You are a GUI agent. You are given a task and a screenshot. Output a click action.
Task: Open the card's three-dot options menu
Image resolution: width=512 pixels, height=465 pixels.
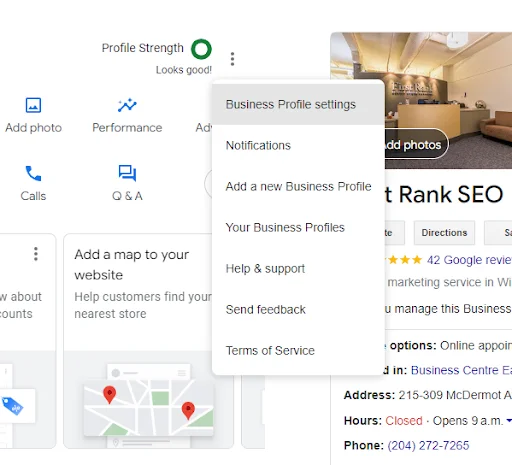click(36, 254)
